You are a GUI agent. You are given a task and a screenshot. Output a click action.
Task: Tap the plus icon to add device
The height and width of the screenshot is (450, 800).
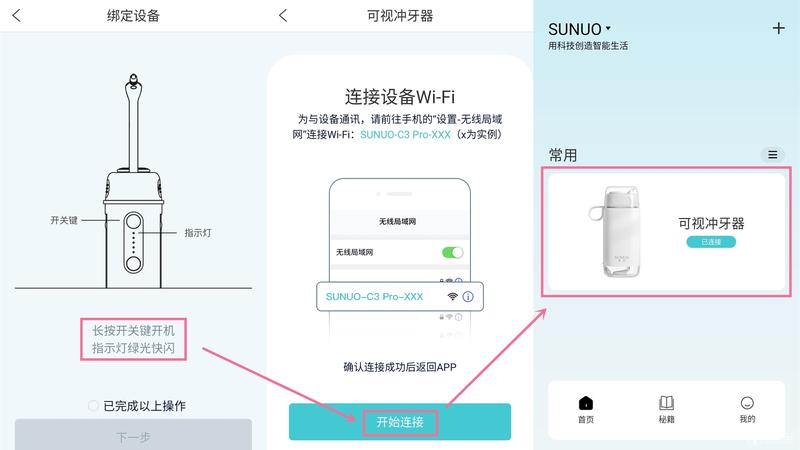[779, 28]
